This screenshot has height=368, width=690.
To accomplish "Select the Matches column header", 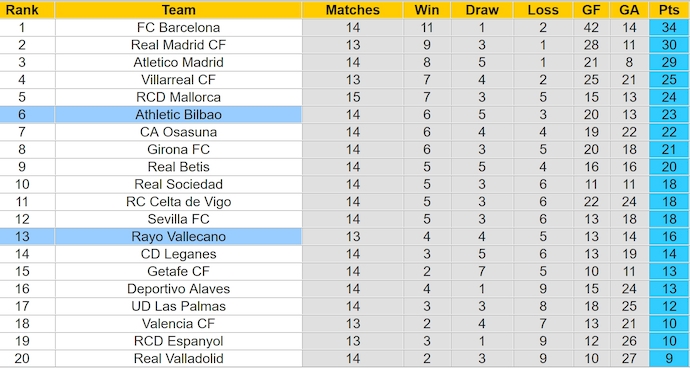I will pyautogui.click(x=352, y=10).
